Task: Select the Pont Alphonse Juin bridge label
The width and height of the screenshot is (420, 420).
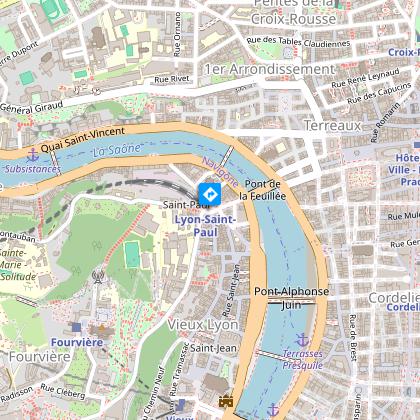Action: [x=291, y=298]
